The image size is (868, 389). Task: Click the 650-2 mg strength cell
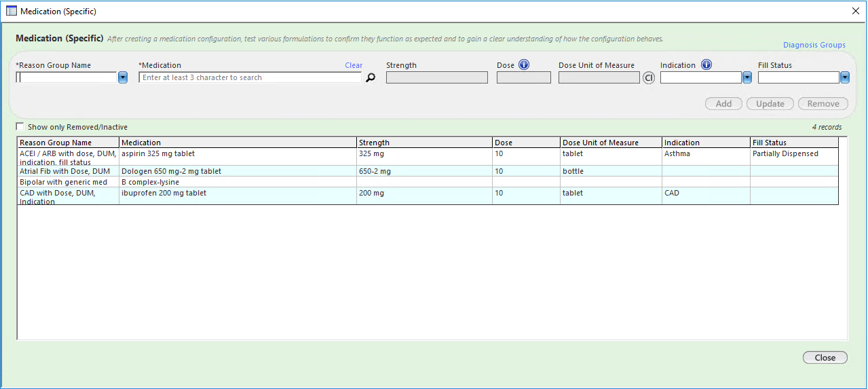tap(424, 171)
